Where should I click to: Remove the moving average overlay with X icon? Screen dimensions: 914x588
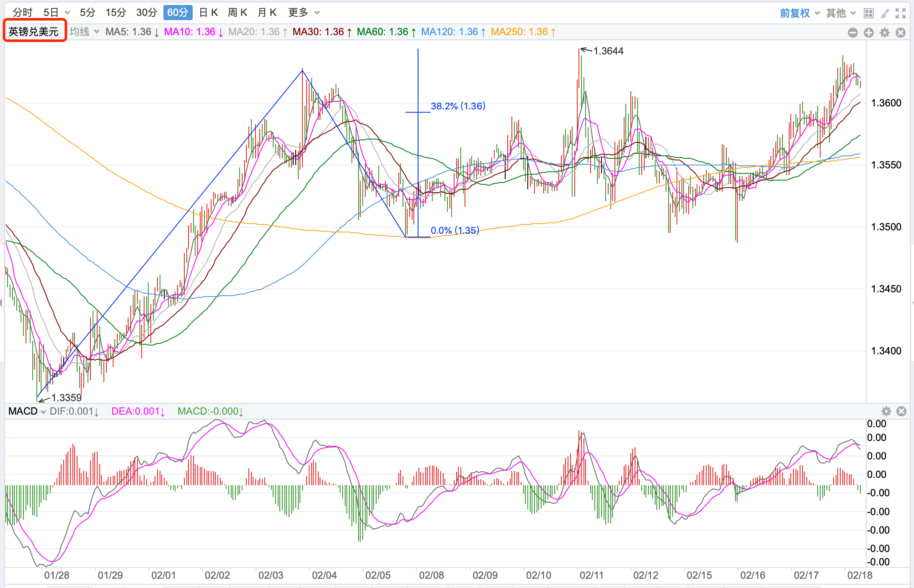pyautogui.click(x=901, y=33)
